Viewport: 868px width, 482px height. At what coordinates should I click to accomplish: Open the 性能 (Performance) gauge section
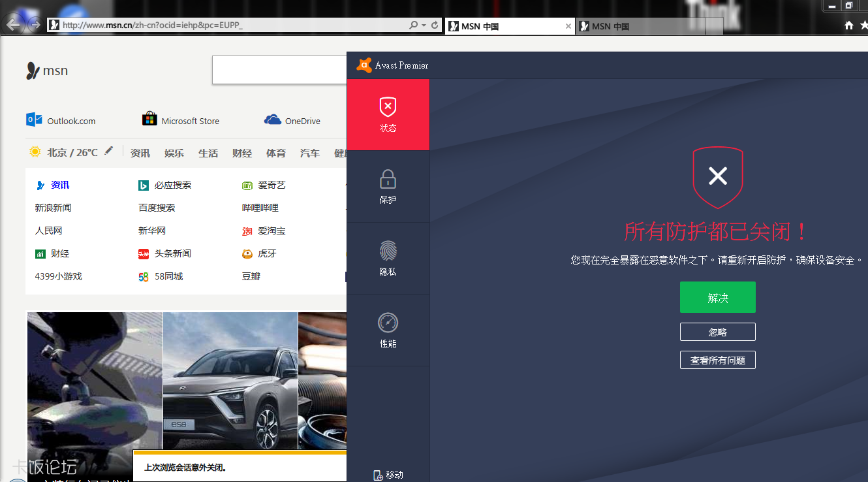click(388, 330)
